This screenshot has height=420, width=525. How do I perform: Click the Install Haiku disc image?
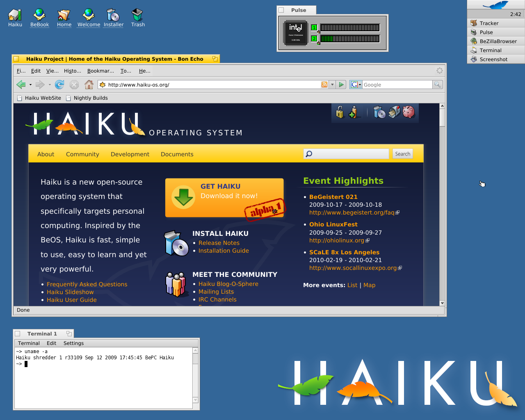point(176,243)
